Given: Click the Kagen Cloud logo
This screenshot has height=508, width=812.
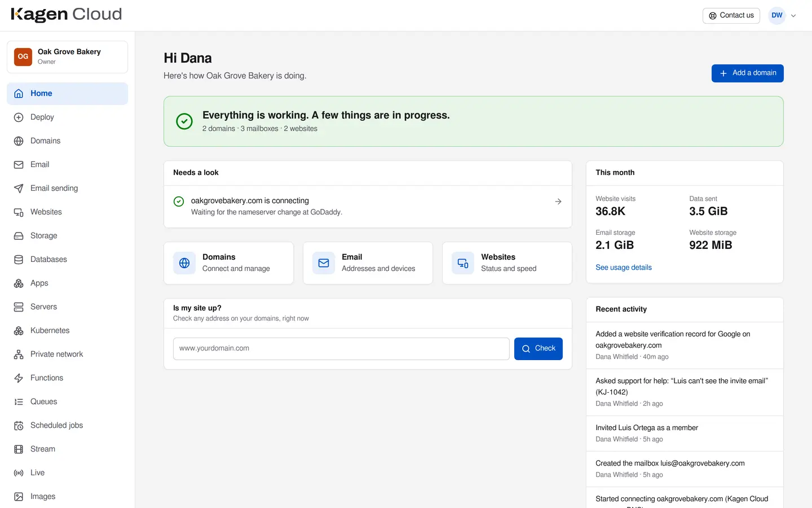Looking at the screenshot, I should coord(67,15).
